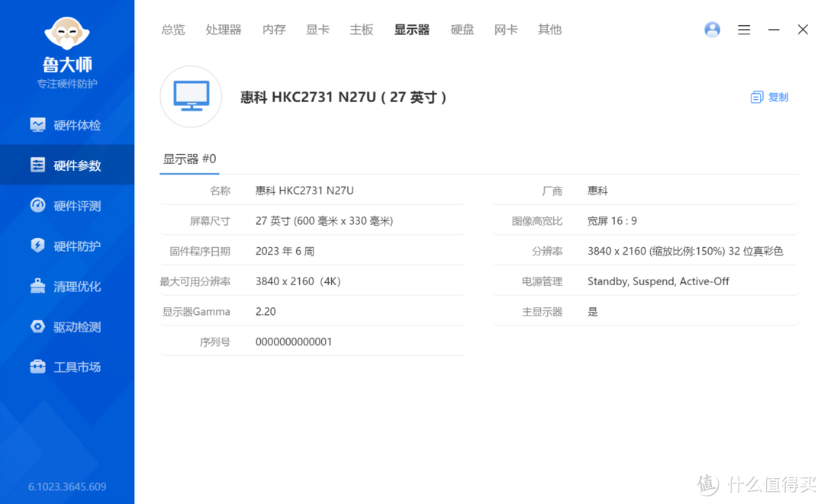Click version number 6.1023.3645.609
824x504 pixels.
point(67,486)
